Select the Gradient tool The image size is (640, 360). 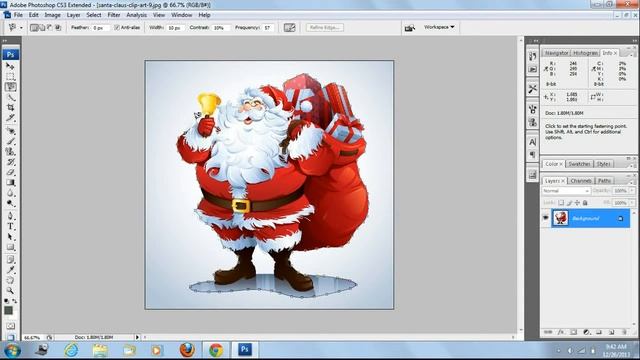(x=10, y=183)
